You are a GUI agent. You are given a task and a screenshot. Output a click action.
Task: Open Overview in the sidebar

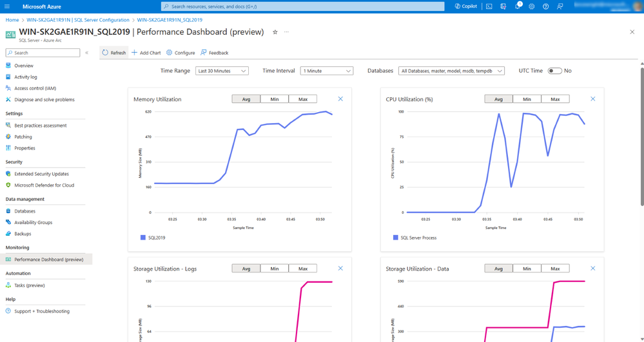pos(24,66)
